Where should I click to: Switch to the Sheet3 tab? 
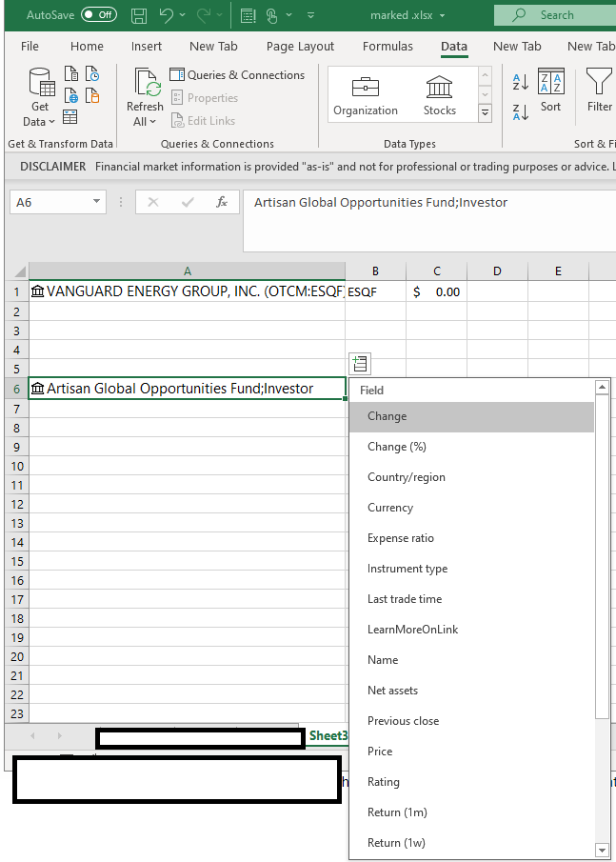coord(328,735)
